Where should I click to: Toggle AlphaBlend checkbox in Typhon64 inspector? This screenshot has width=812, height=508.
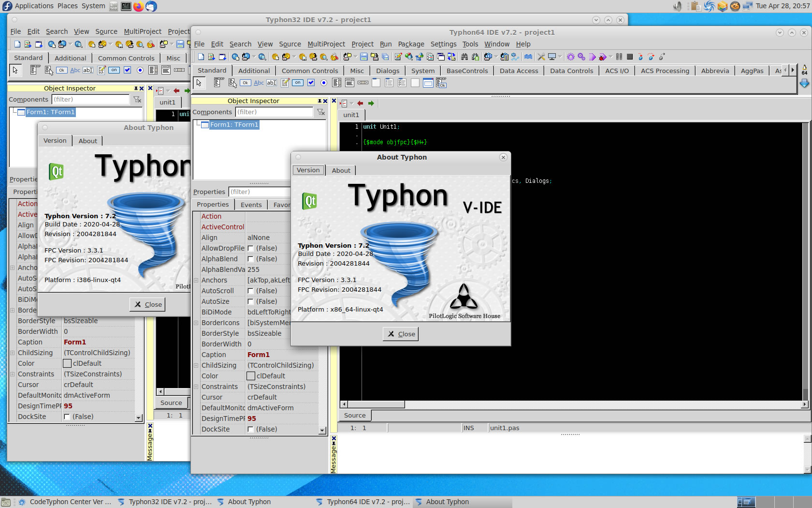(x=251, y=259)
